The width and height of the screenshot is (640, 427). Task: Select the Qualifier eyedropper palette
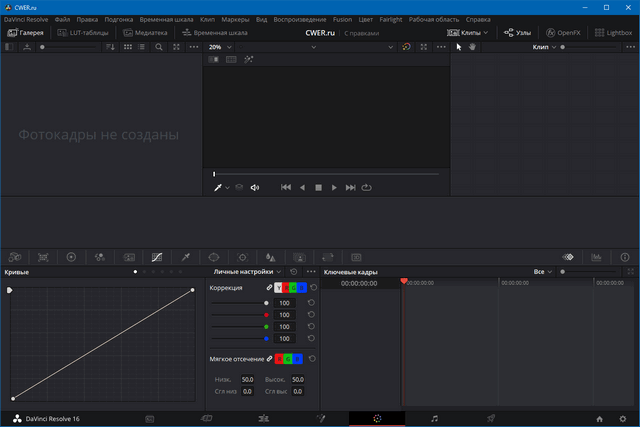[185, 257]
